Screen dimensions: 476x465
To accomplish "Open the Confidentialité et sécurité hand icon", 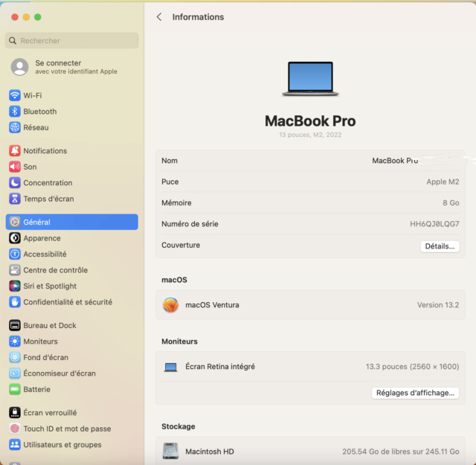I will (x=15, y=302).
